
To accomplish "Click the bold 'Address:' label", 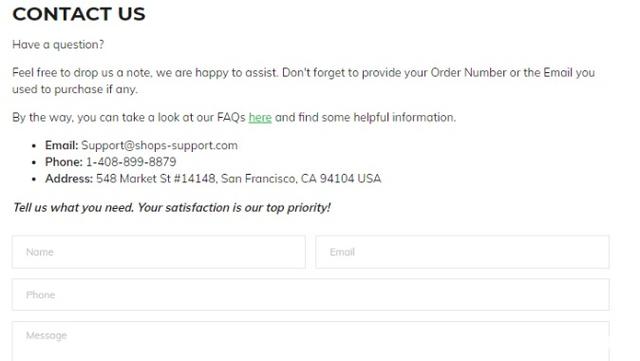I will click(69, 179).
